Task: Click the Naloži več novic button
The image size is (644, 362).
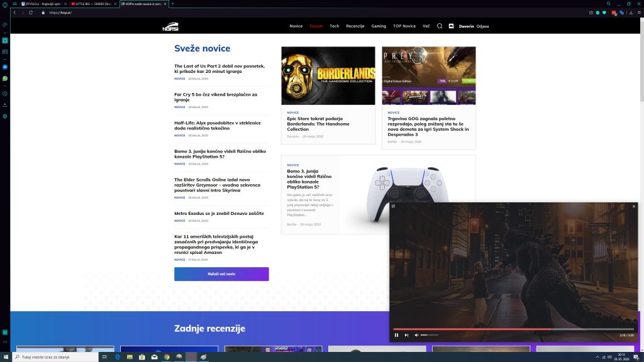Action: coord(221,274)
